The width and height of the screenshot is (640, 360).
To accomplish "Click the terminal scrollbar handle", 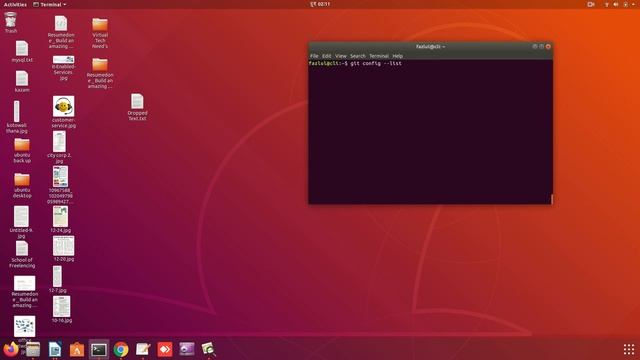I will [552, 199].
